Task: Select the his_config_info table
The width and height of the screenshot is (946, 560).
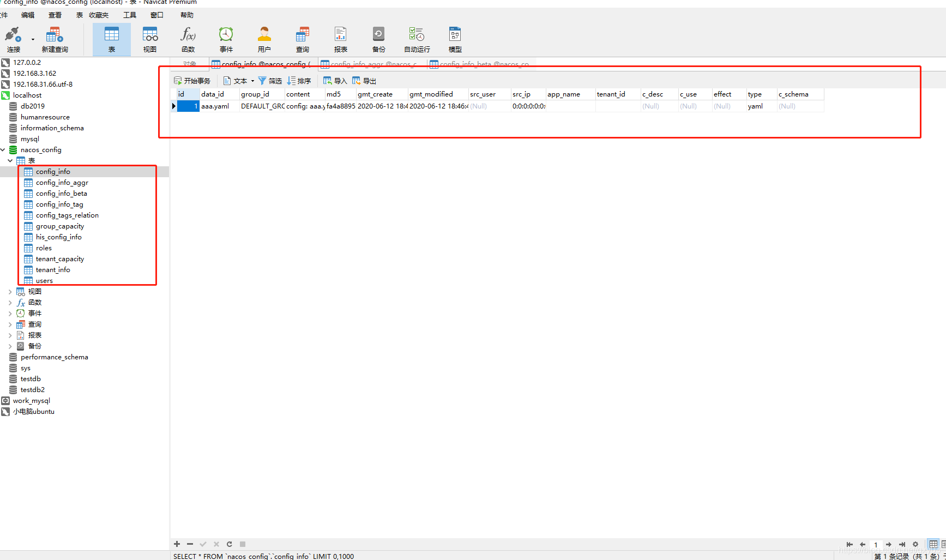Action: tap(58, 237)
